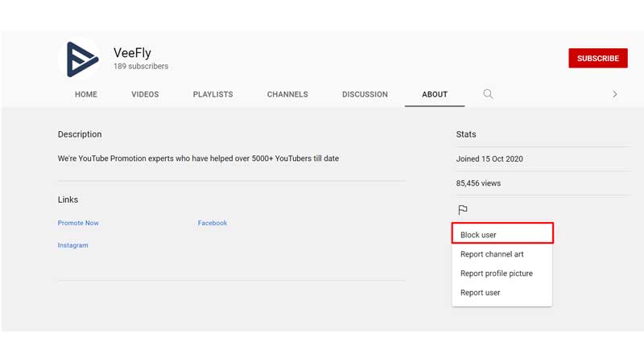This screenshot has height=362, width=644.
Task: Open the channel search magnifier icon
Action: [x=488, y=94]
